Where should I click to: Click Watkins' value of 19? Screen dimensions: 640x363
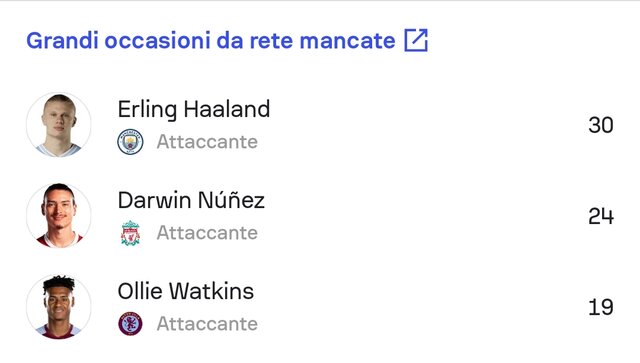click(x=601, y=307)
